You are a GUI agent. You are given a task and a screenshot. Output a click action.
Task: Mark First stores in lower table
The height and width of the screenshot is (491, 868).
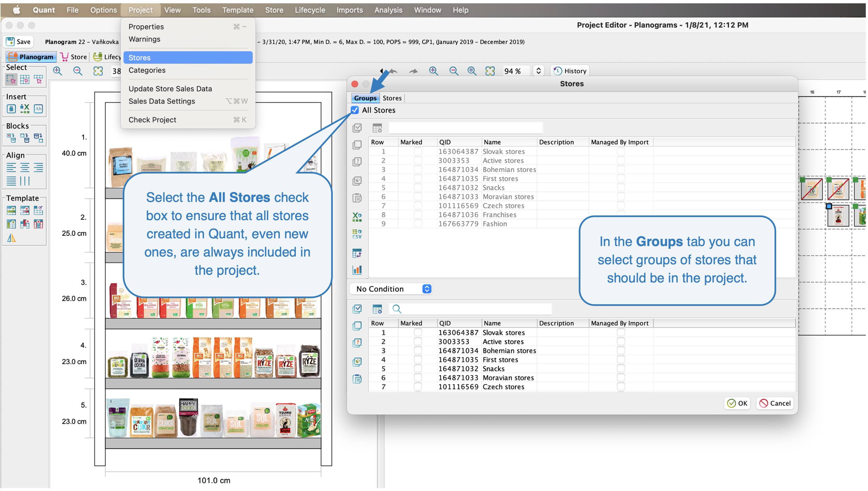[x=418, y=359]
